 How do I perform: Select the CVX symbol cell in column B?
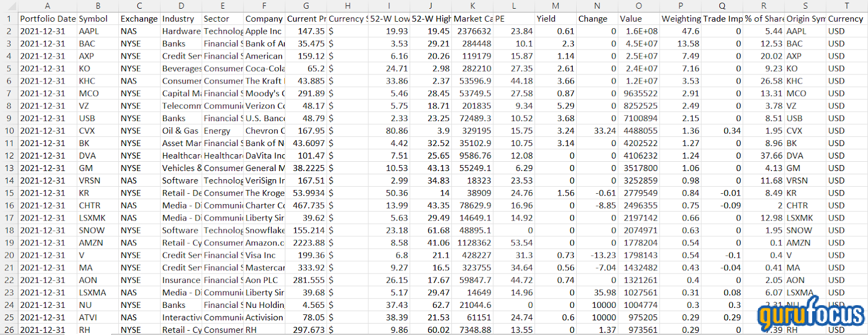coord(98,131)
